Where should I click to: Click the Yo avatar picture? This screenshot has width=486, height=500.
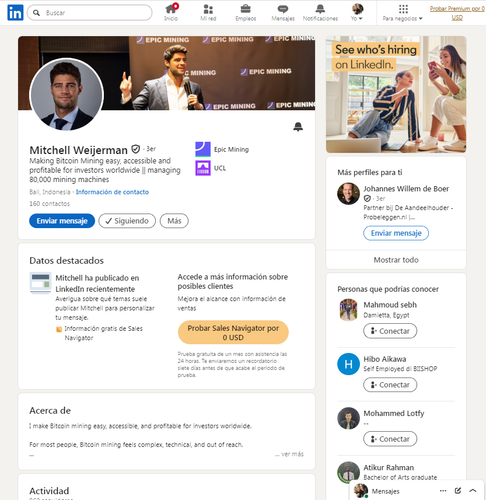point(357,9)
